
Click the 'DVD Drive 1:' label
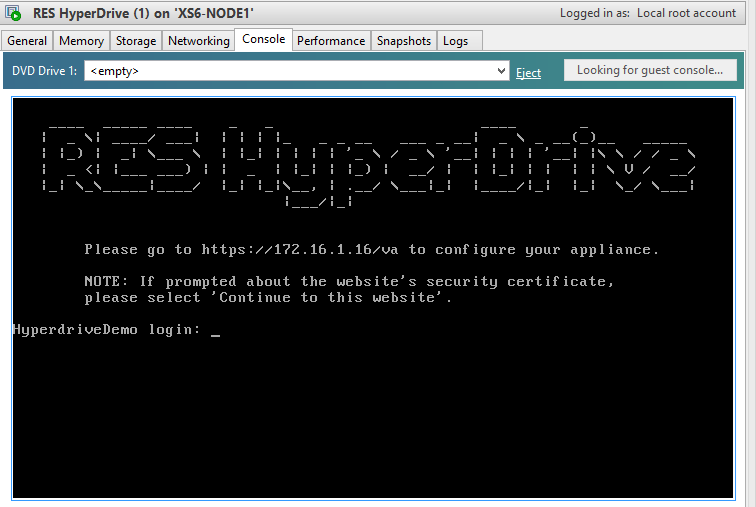tap(44, 71)
